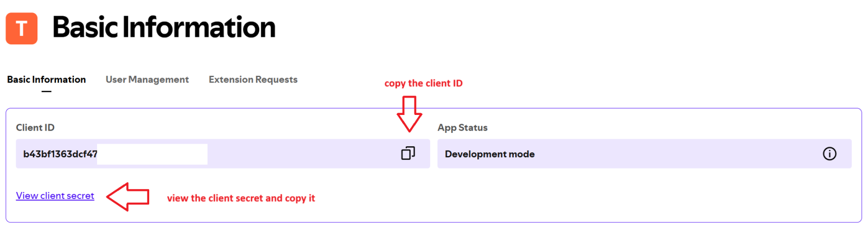The height and width of the screenshot is (225, 868).
Task: Select the Basic Information tab
Action: click(46, 80)
